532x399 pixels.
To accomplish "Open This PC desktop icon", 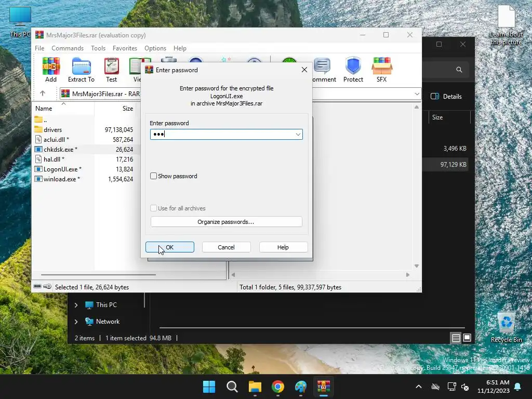I will pyautogui.click(x=20, y=21).
